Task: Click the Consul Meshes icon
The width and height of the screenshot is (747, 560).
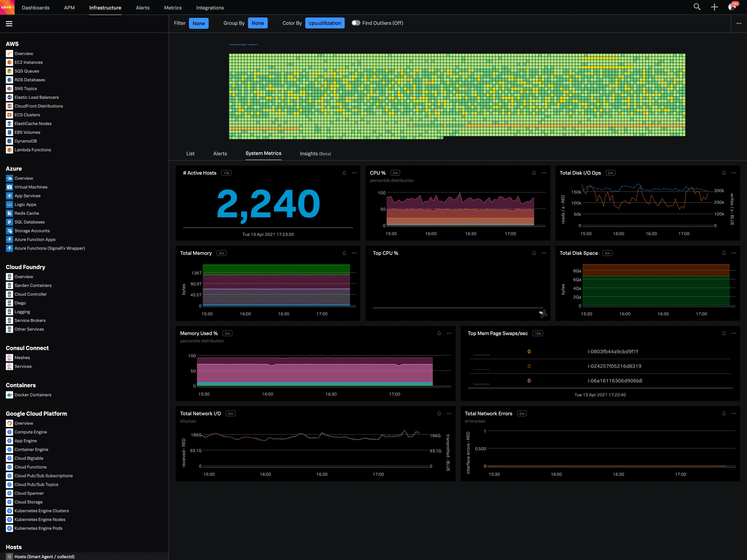Action: (x=9, y=358)
